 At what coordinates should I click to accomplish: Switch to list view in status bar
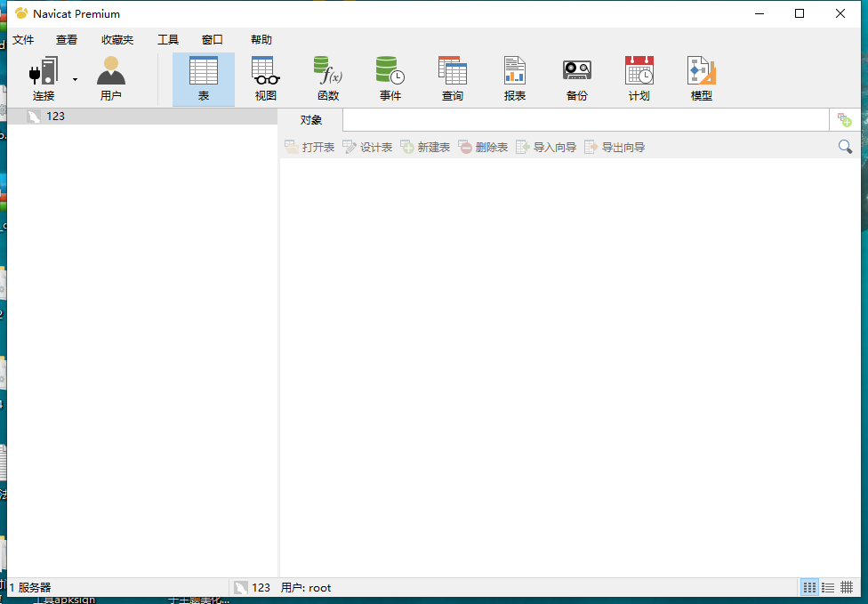pyautogui.click(x=828, y=587)
